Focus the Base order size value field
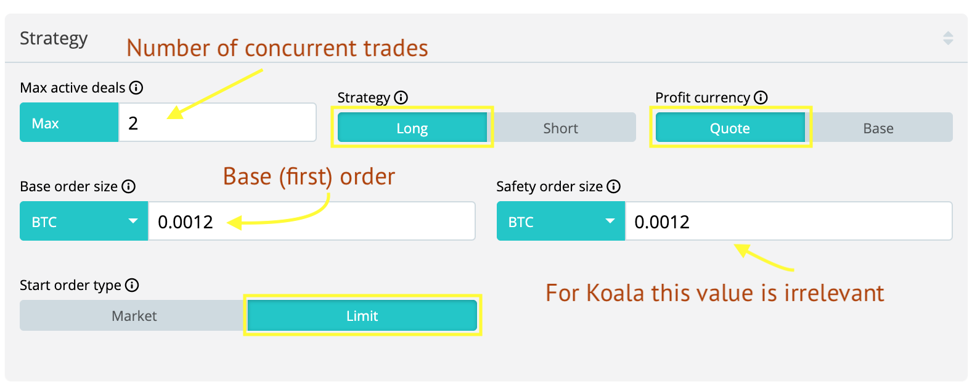The image size is (980, 390). coord(311,222)
